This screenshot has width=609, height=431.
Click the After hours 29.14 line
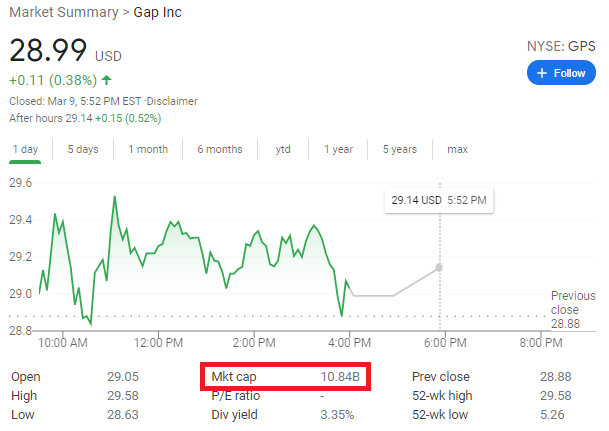[x=85, y=118]
